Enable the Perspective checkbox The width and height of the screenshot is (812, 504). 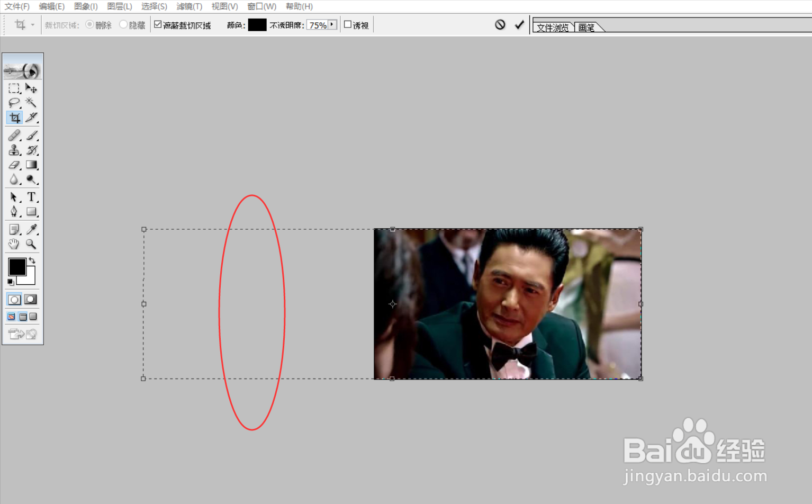point(348,24)
